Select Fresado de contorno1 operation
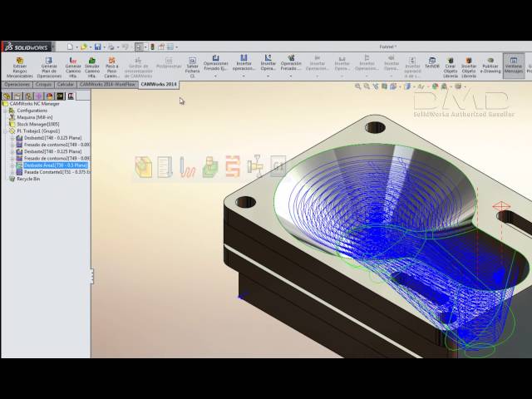 [x=57, y=145]
